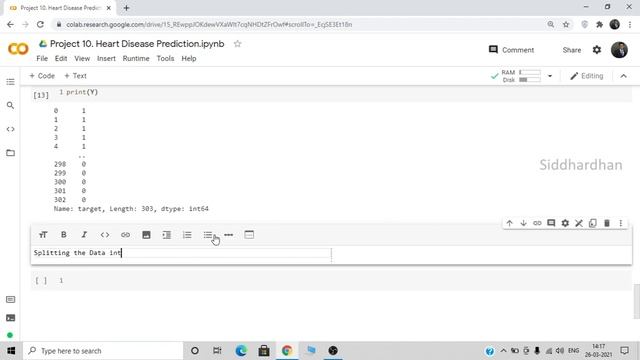Add comment on cell

(x=551, y=223)
